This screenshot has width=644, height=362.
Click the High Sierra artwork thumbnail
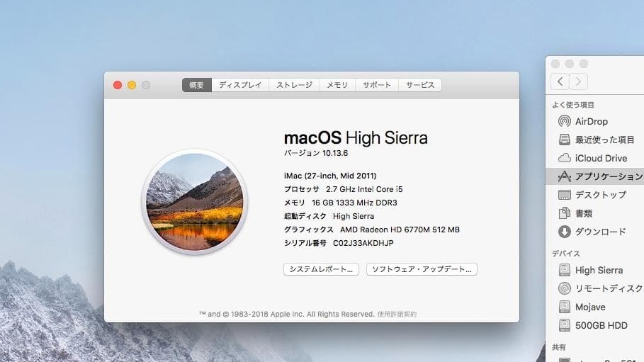[x=195, y=202]
